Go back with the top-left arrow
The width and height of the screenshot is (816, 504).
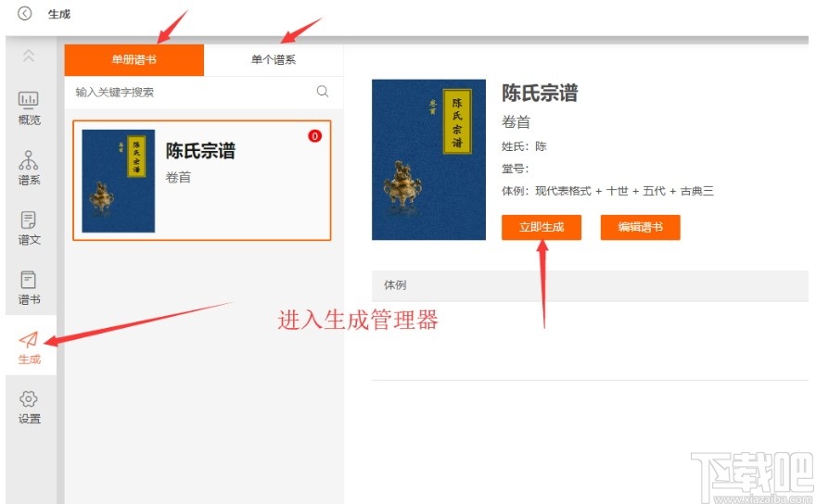tap(24, 13)
